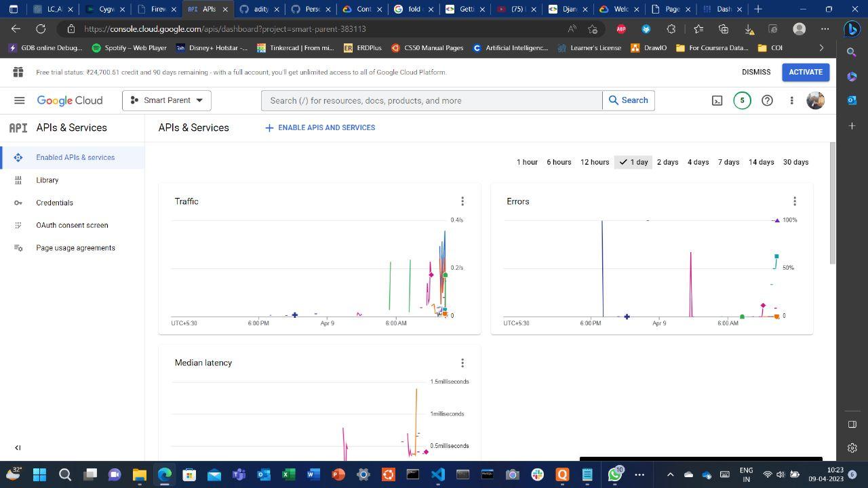The height and width of the screenshot is (488, 868).
Task: Switch to the Django tab
Action: pos(567,9)
